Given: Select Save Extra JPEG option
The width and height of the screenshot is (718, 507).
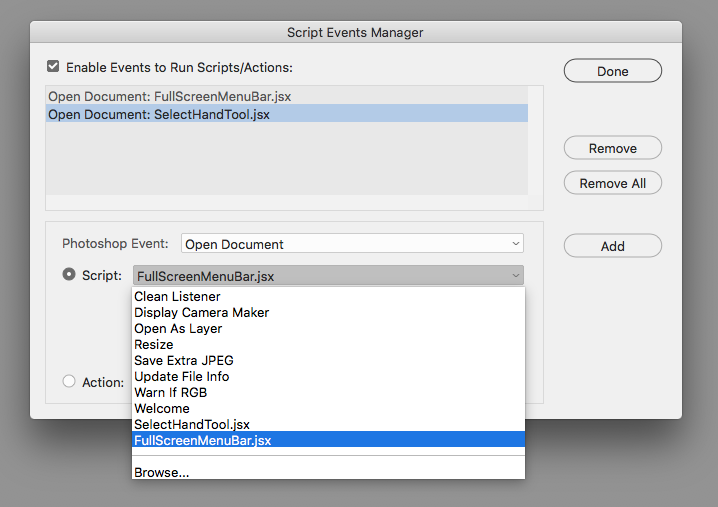Looking at the screenshot, I should click(184, 361).
